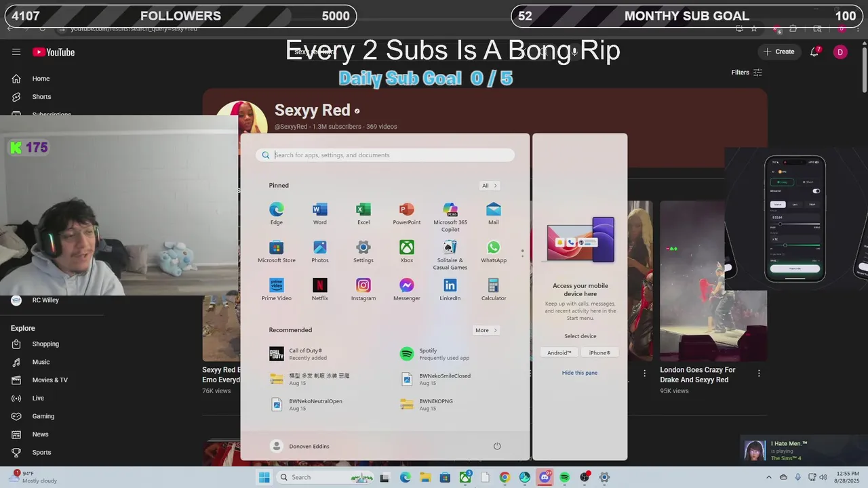Open YouTube search Filters
Image resolution: width=868 pixels, height=488 pixels.
[x=747, y=73]
